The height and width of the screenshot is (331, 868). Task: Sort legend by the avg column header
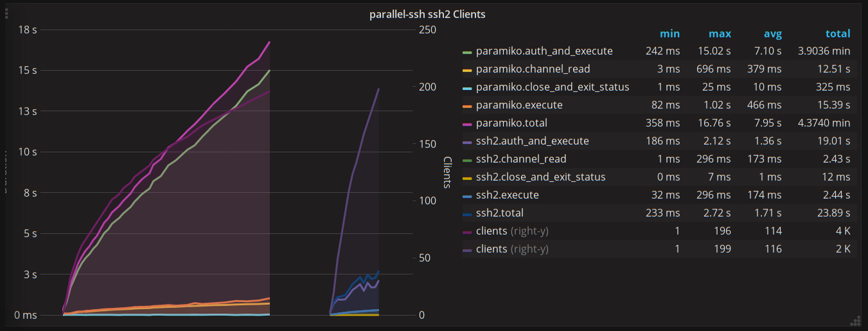tap(772, 33)
